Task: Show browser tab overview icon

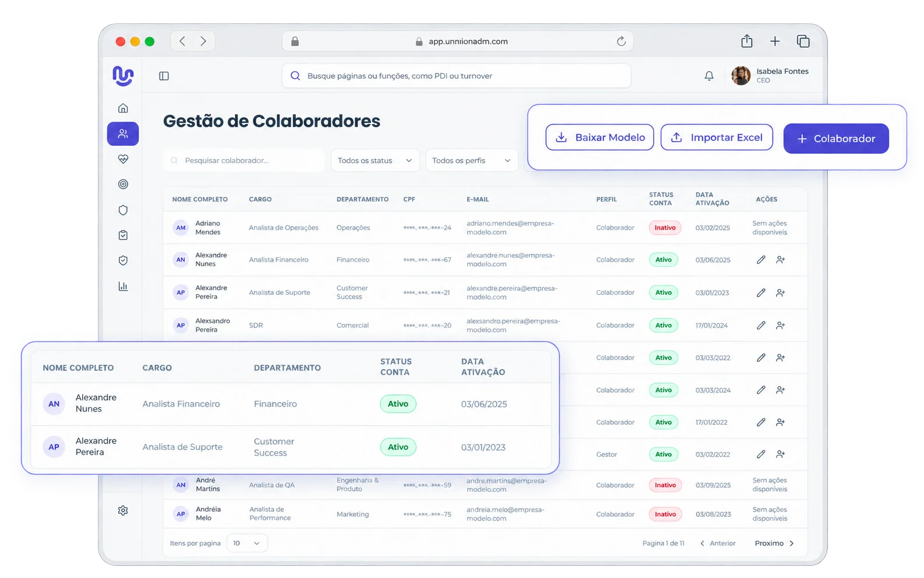Action: (x=803, y=41)
